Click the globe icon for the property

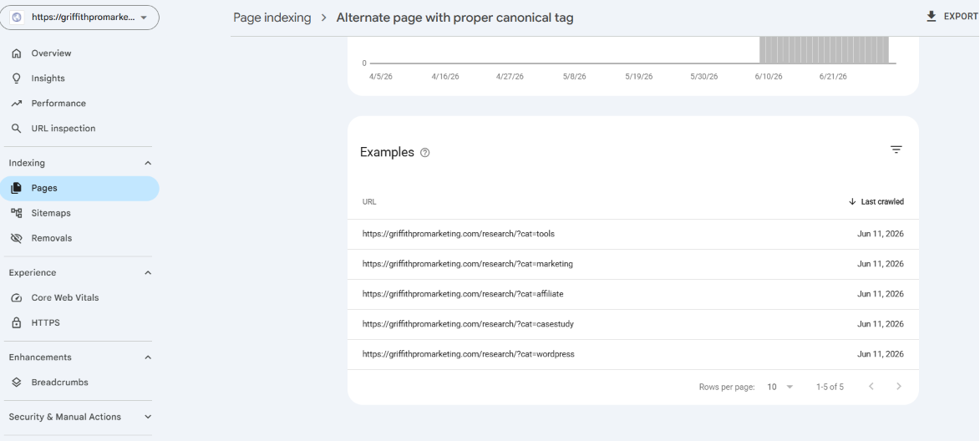17,18
